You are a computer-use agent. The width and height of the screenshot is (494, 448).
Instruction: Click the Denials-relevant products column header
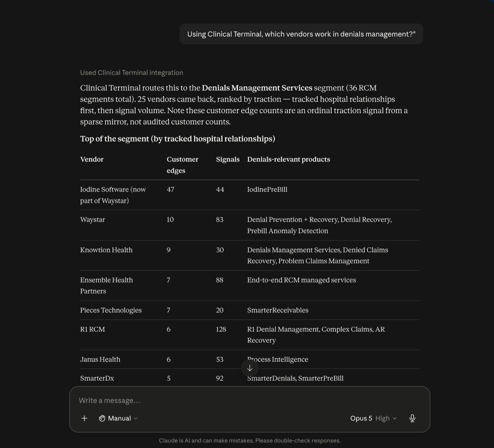[288, 159]
